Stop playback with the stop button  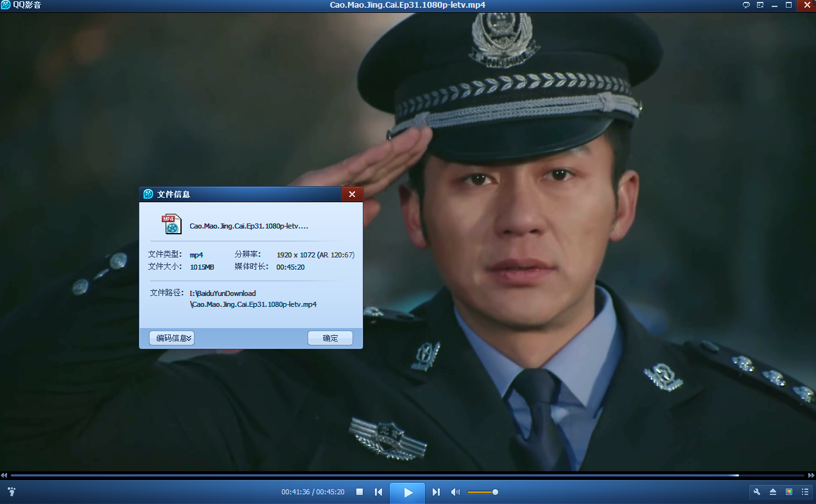359,492
